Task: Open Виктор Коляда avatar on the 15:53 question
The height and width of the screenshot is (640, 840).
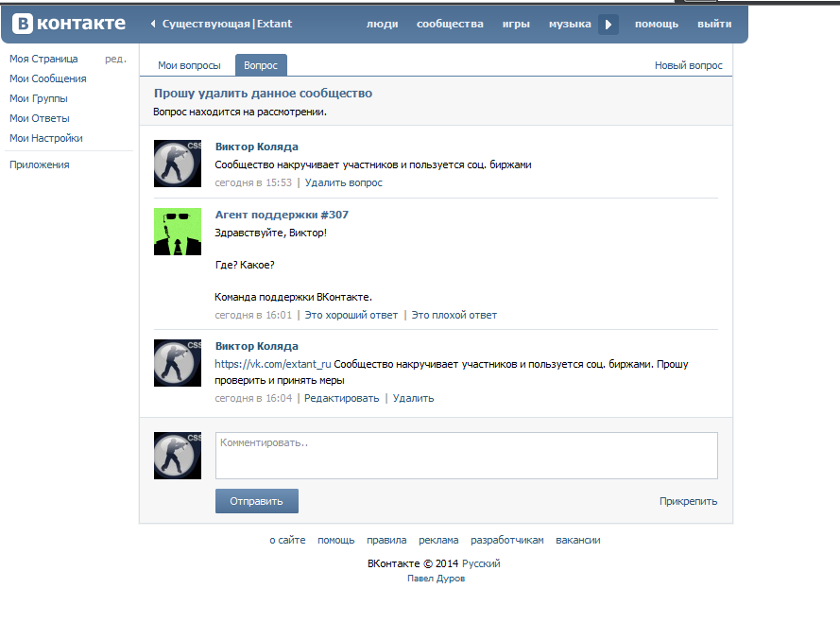Action: (178, 164)
